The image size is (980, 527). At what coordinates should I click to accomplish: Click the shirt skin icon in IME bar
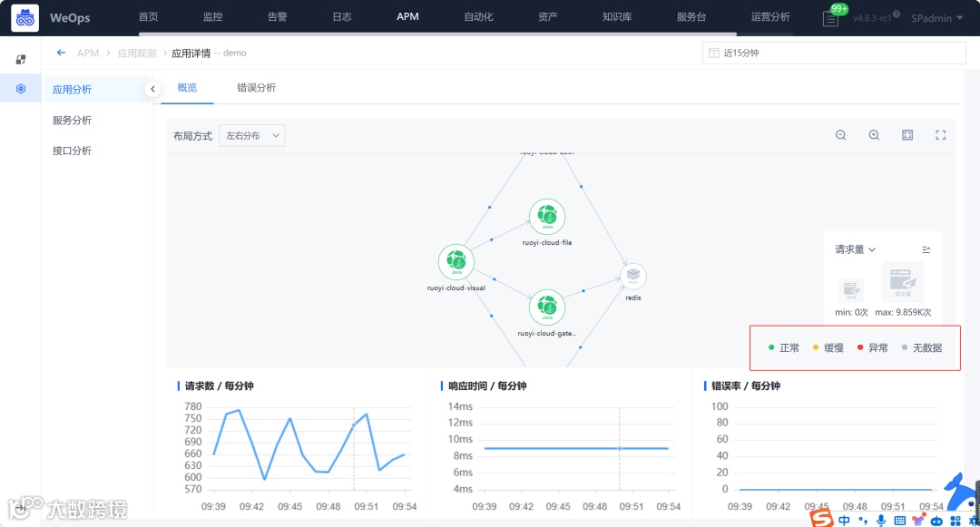(917, 520)
